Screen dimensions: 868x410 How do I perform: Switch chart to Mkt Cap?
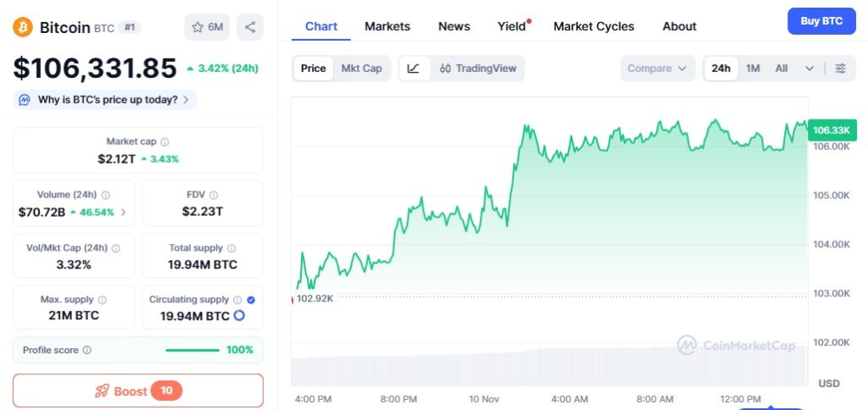(361, 69)
